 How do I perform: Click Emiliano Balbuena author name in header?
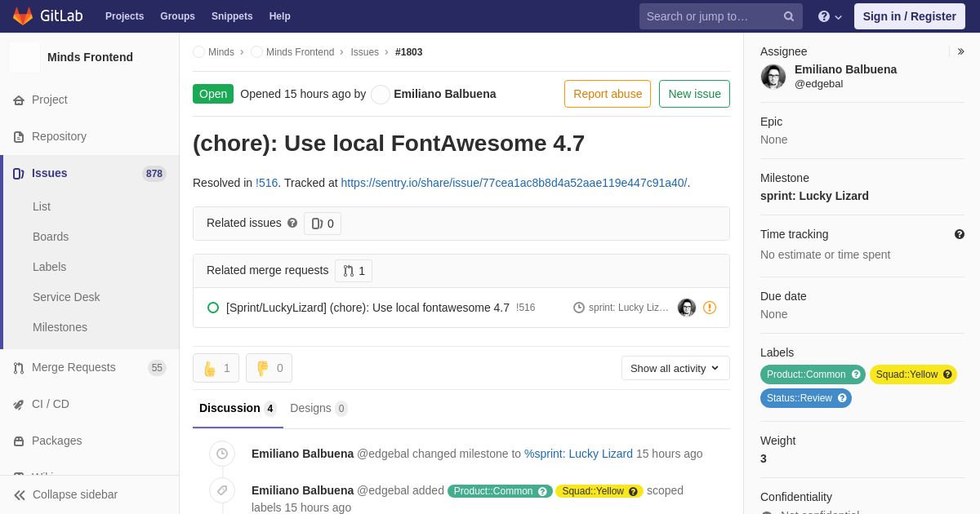point(444,94)
